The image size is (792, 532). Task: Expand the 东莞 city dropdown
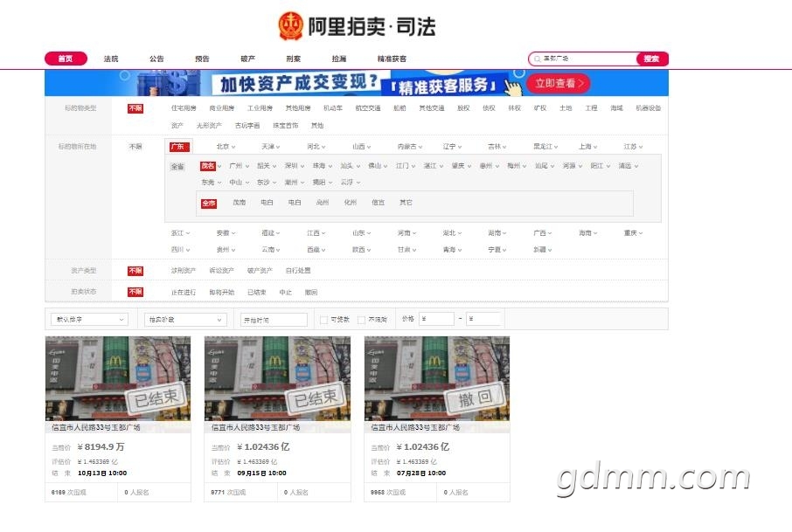[x=212, y=183]
